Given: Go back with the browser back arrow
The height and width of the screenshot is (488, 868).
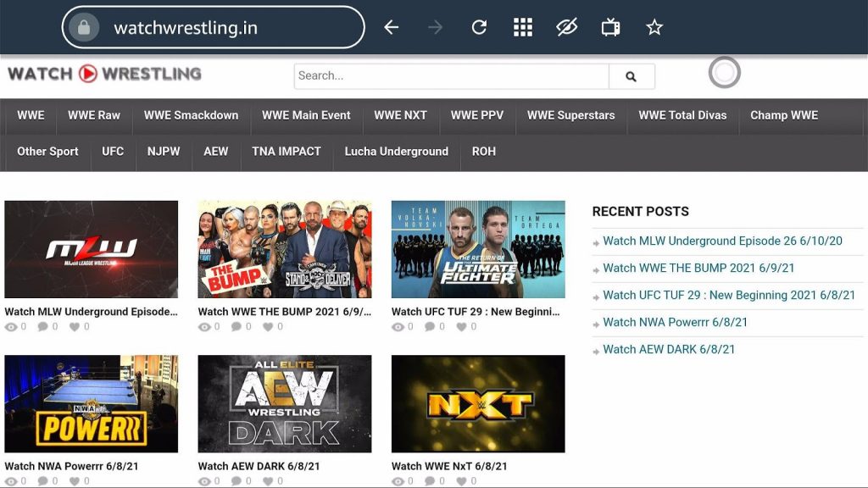Looking at the screenshot, I should pyautogui.click(x=392, y=27).
